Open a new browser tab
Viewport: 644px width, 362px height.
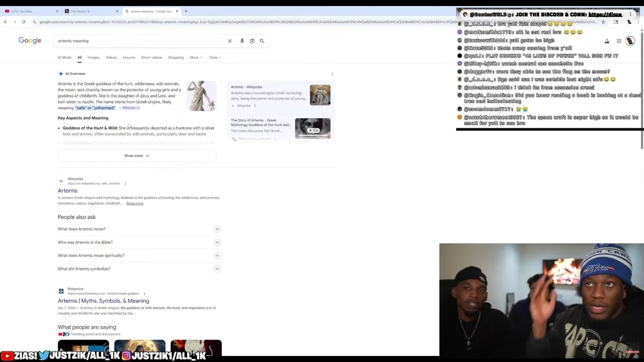186,11
